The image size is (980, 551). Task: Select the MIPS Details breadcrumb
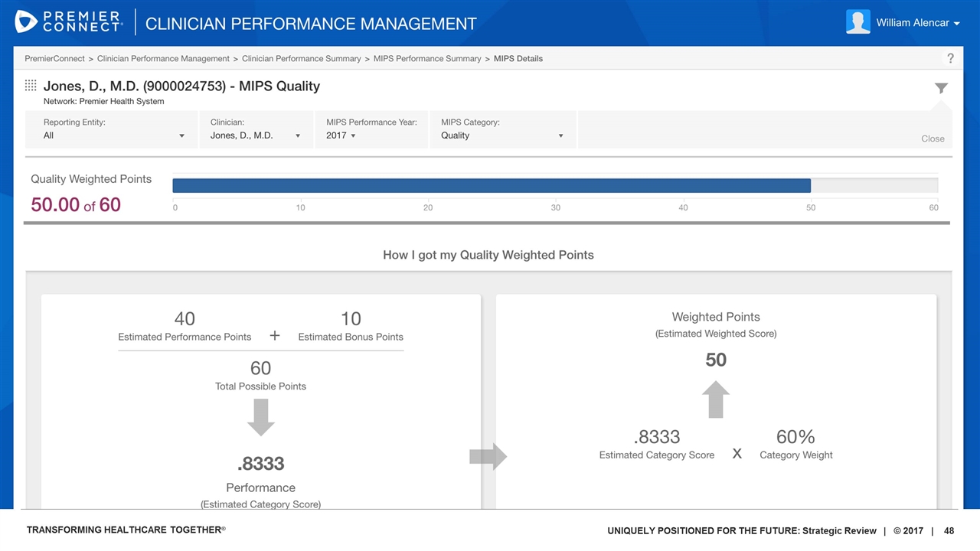click(518, 58)
